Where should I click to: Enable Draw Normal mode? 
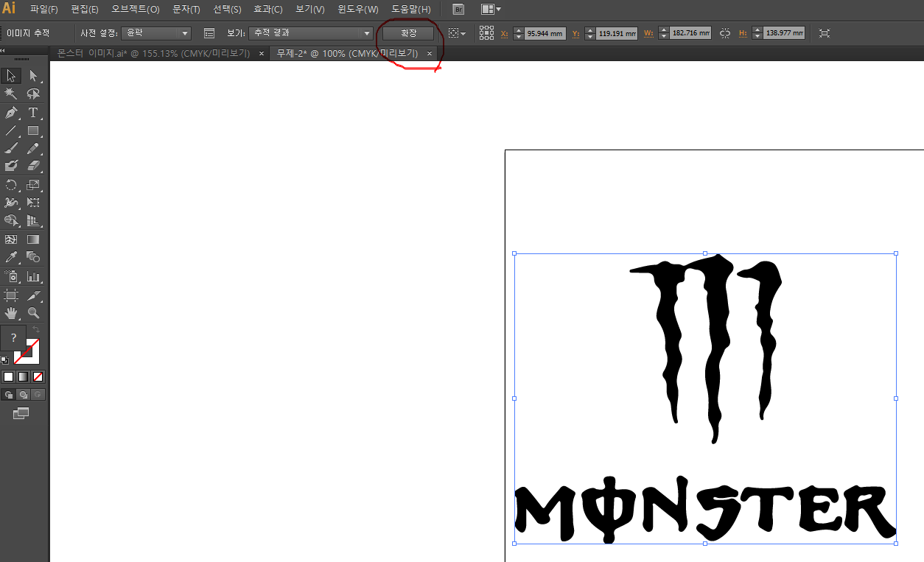pos(8,395)
